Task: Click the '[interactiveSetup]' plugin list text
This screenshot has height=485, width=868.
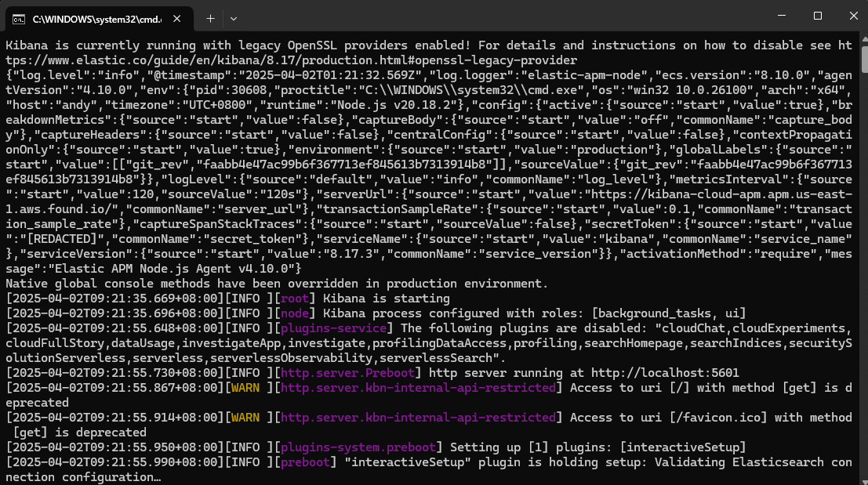Action: [x=682, y=447]
